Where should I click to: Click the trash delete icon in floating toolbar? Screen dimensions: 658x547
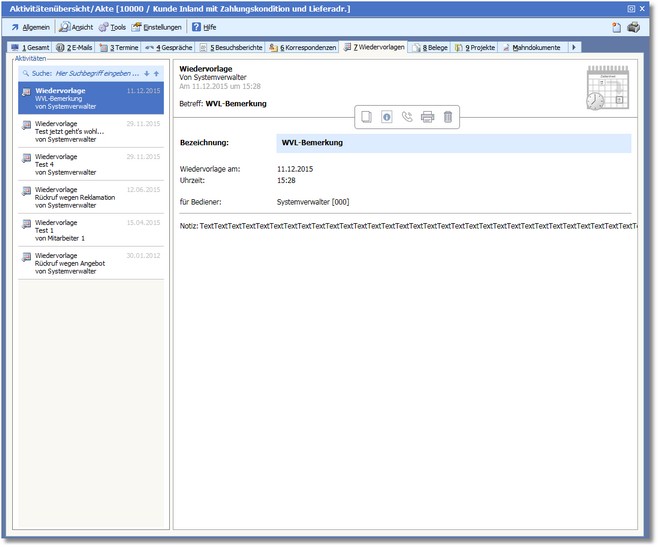[x=448, y=117]
